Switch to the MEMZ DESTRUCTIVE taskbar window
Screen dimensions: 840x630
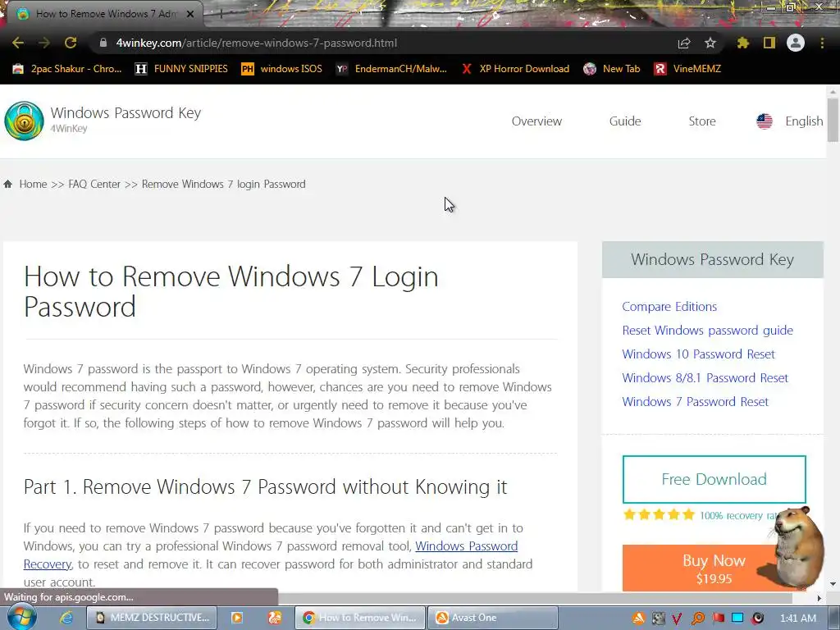point(152,618)
